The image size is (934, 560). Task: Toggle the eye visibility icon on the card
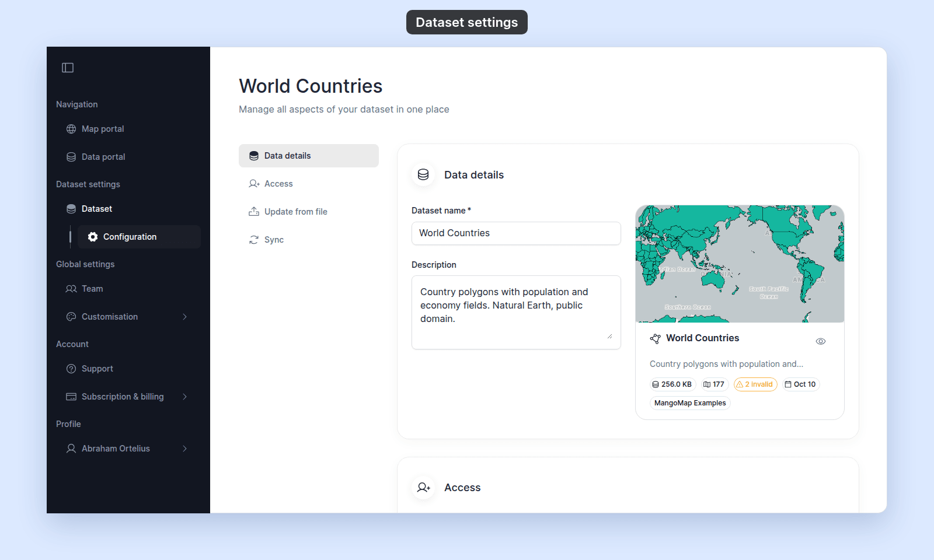(x=821, y=341)
